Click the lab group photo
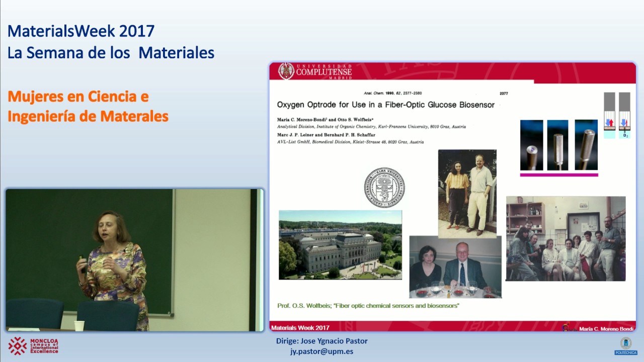Screen dimensions: 644x362 point(566,238)
